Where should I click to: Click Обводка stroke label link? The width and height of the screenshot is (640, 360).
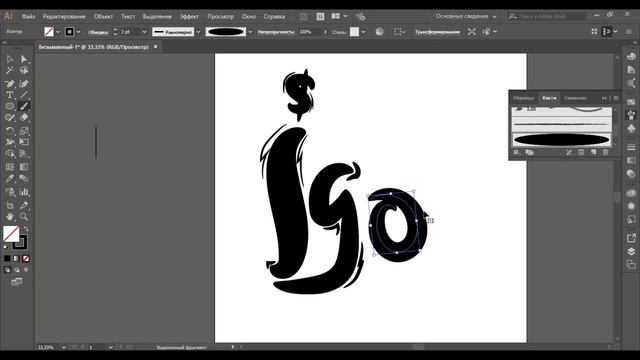click(x=98, y=32)
